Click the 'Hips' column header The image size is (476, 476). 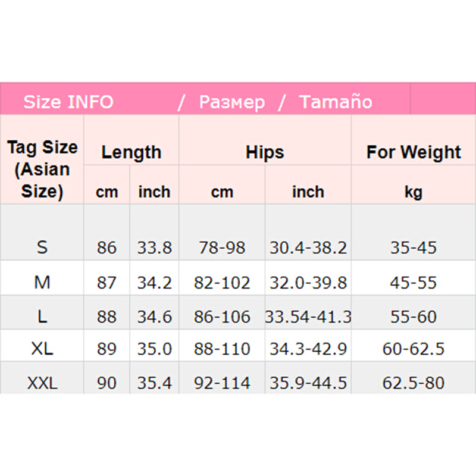tap(265, 152)
